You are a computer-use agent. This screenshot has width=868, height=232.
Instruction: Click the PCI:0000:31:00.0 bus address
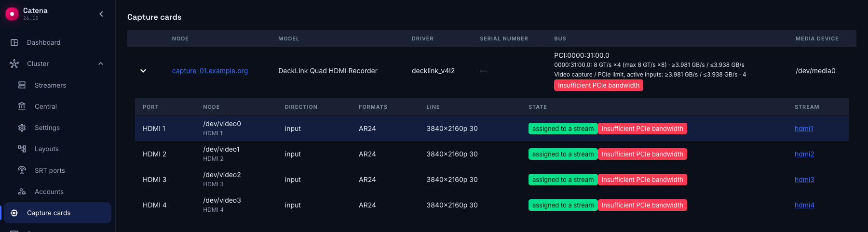pos(582,55)
